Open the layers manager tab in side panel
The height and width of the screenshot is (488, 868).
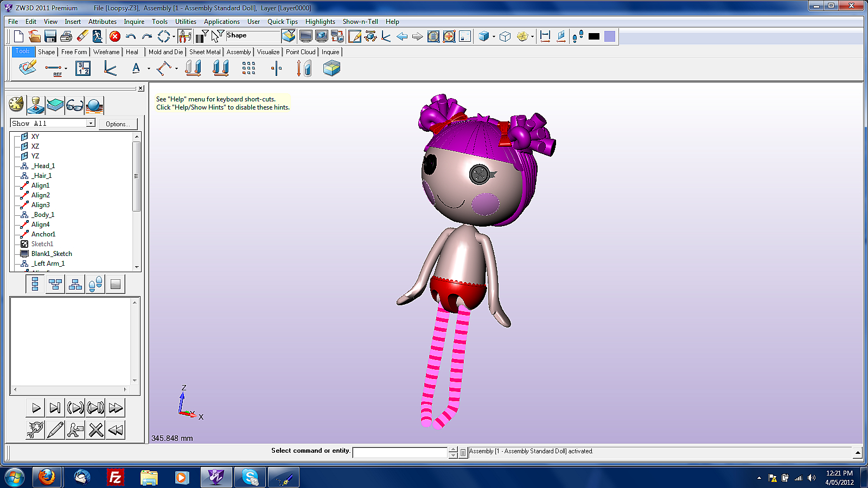pos(55,105)
